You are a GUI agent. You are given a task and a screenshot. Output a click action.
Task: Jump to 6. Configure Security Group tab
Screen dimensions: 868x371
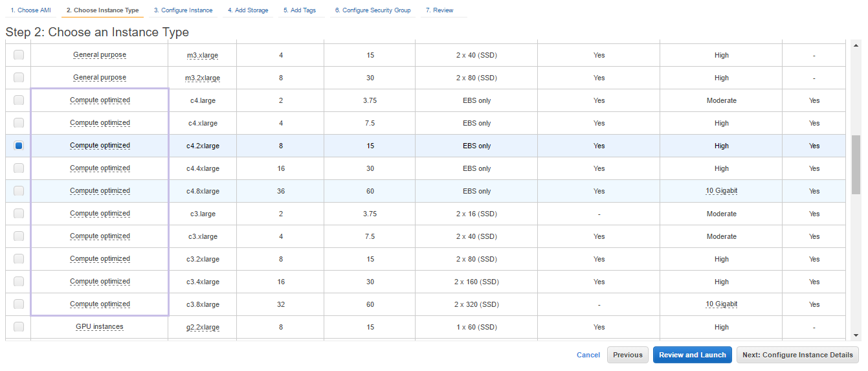(x=373, y=10)
